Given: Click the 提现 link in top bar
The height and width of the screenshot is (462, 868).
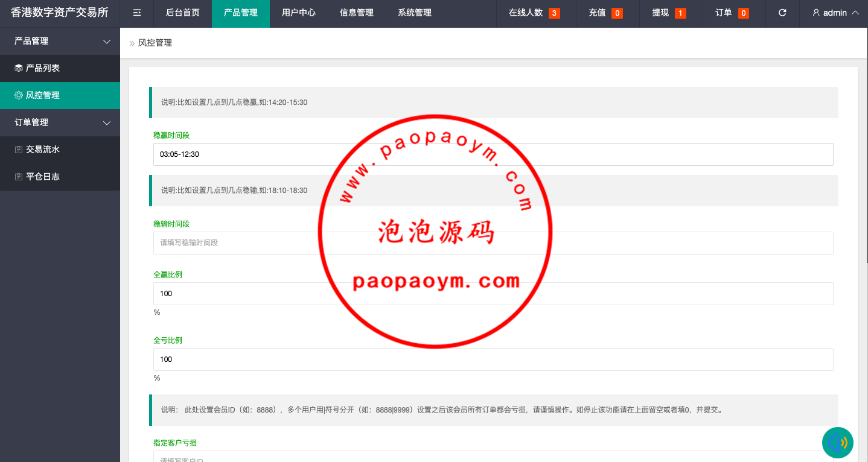Looking at the screenshot, I should click(660, 13).
